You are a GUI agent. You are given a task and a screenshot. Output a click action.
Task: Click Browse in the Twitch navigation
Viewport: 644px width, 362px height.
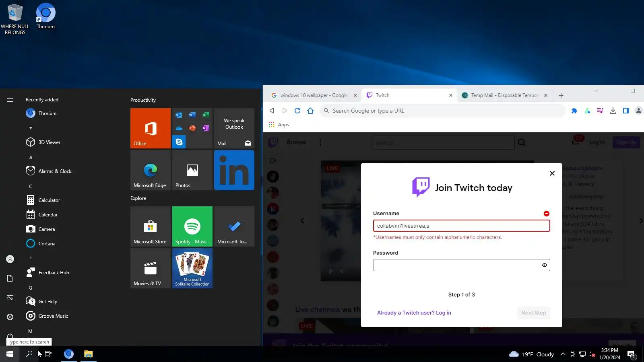coord(297,142)
